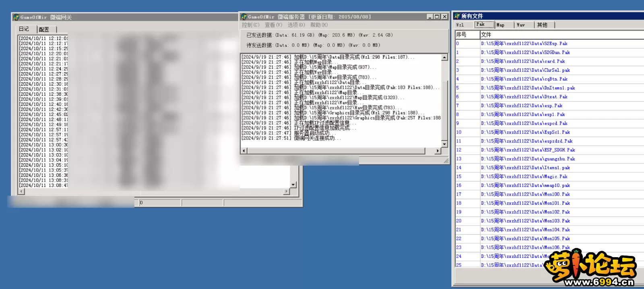
Task: Select file row DnItems1.pak
Action: (x=549, y=88)
